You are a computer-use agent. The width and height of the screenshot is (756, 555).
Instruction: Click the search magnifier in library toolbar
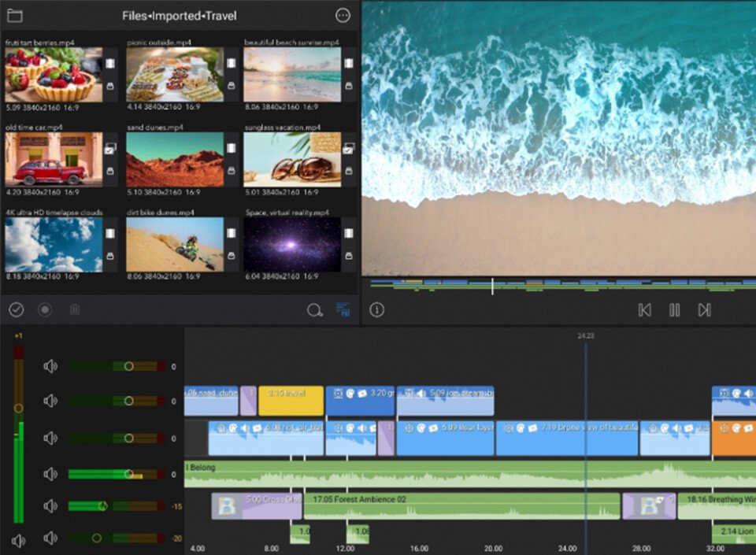[x=314, y=310]
